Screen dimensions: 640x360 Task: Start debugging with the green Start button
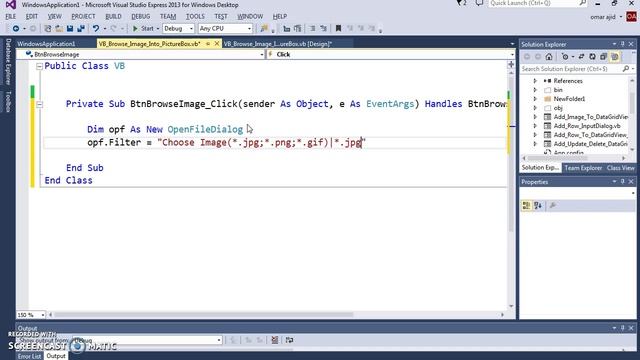[x=143, y=29]
